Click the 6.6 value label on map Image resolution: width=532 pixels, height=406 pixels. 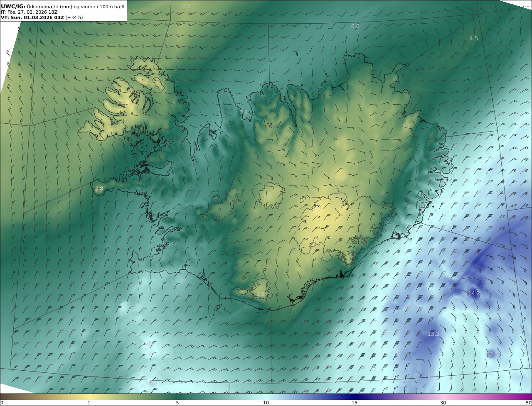click(x=355, y=27)
